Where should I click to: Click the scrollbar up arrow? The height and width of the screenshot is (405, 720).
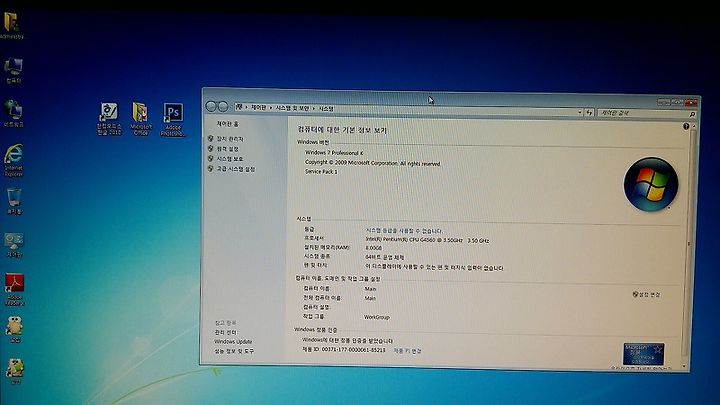693,126
